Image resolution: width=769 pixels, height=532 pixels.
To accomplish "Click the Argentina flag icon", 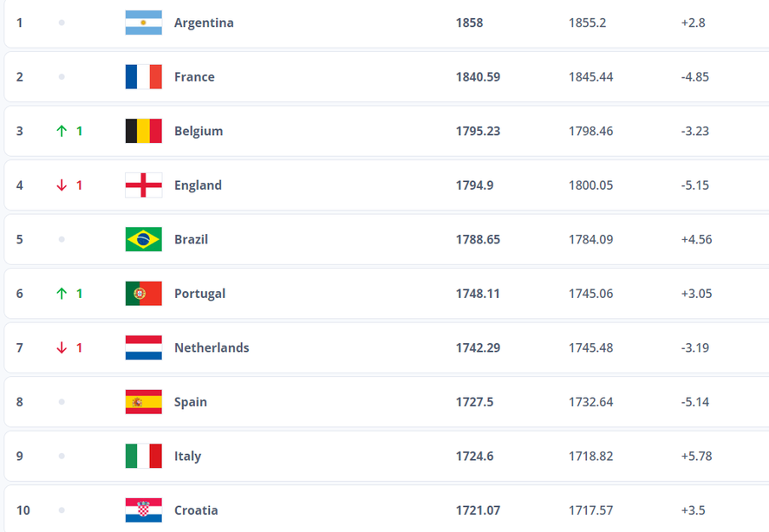I will tap(143, 23).
